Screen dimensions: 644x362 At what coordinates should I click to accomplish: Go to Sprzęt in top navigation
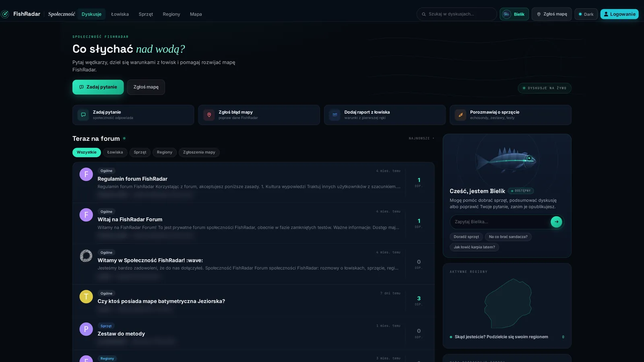click(x=146, y=14)
